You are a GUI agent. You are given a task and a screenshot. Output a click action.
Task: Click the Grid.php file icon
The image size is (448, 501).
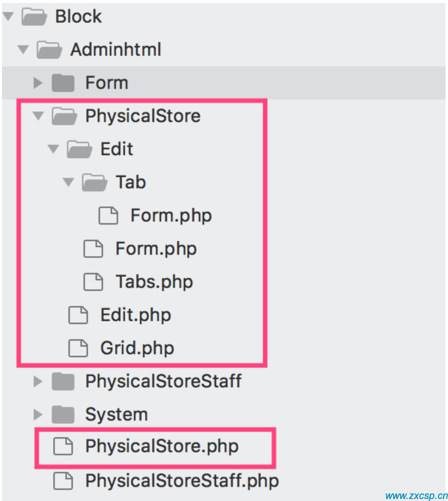coord(78,348)
